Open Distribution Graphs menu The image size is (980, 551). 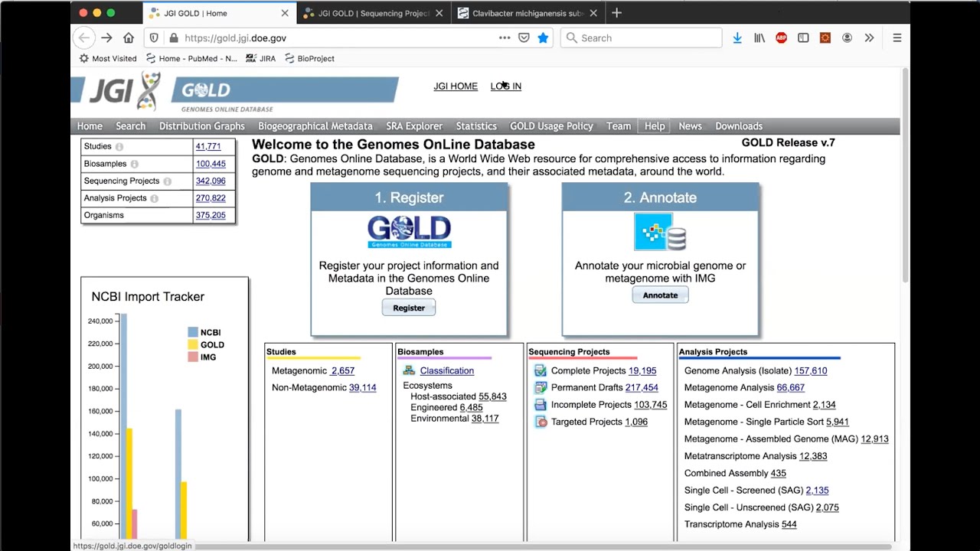(x=202, y=126)
